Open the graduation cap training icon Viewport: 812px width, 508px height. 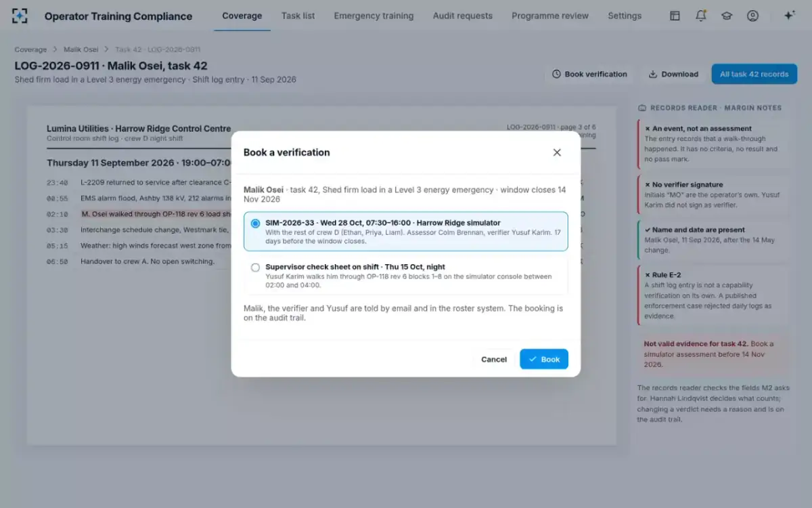[x=727, y=16]
